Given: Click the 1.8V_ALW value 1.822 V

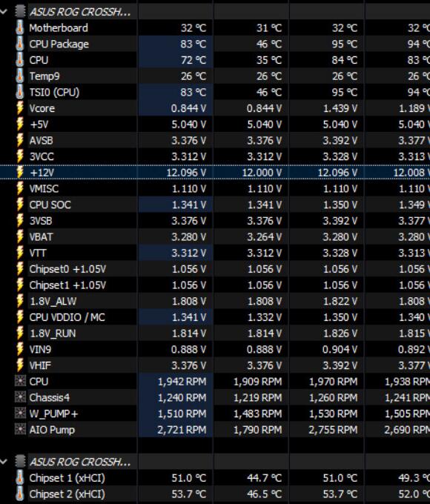Looking at the screenshot, I should coord(340,301).
